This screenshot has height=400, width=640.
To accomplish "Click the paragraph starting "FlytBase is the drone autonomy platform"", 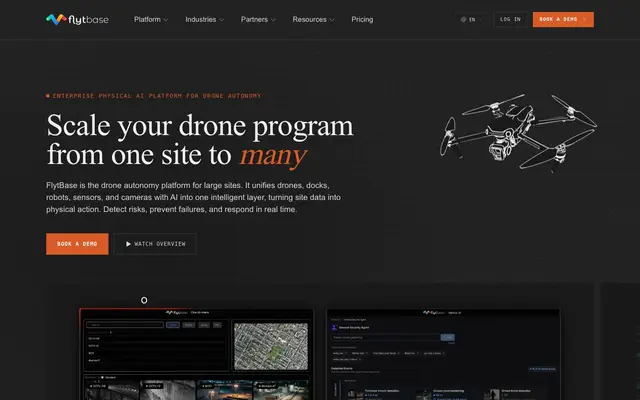I will 193,197.
